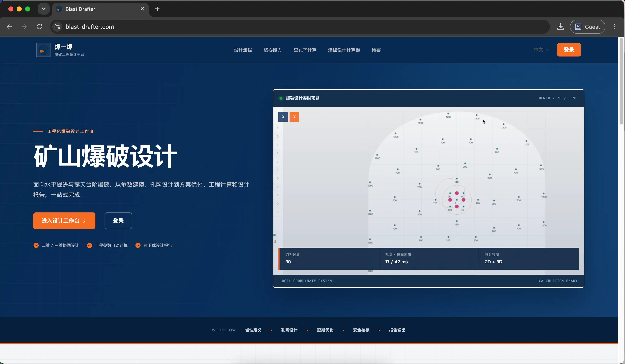
Task: Click the 爆一爆 logo icon
Action: tap(43, 50)
